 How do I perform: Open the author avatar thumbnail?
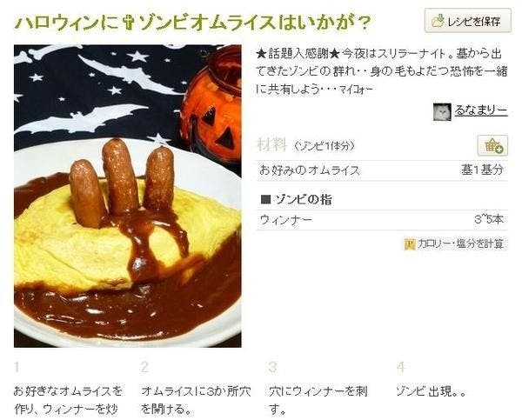point(442,111)
